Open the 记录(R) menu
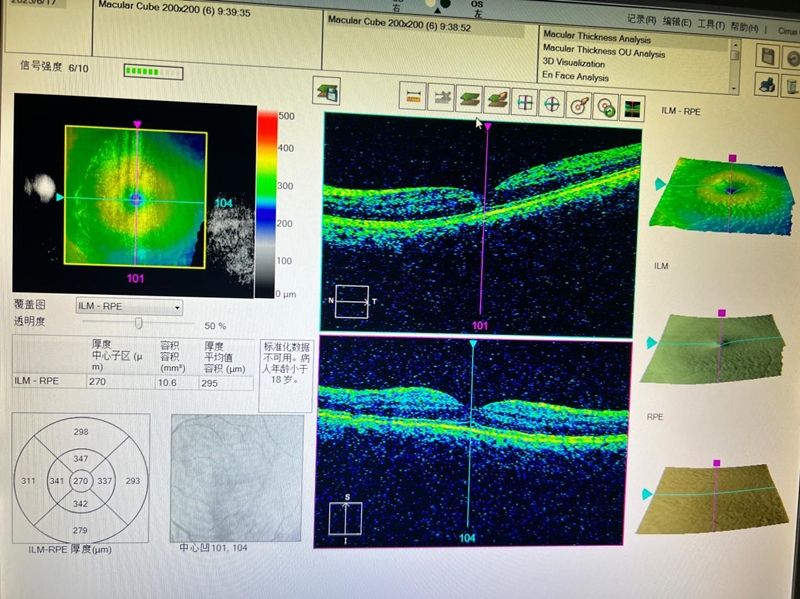Image resolution: width=800 pixels, height=599 pixels. click(x=641, y=20)
